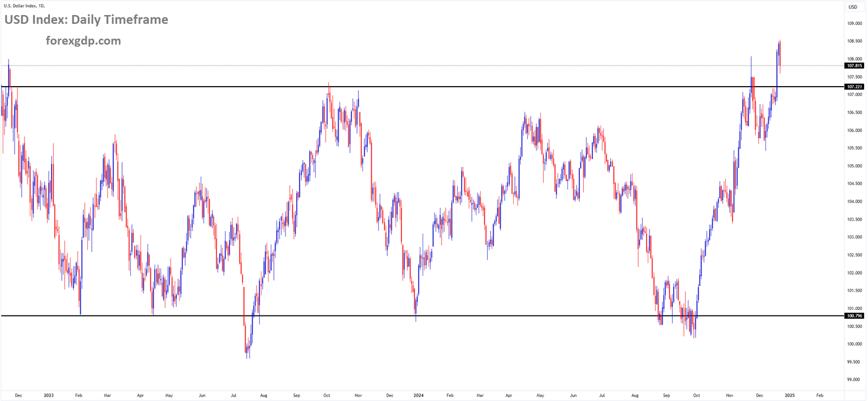The height and width of the screenshot is (401, 868).
Task: Click the 108.500 price axis label
Action: point(854,41)
